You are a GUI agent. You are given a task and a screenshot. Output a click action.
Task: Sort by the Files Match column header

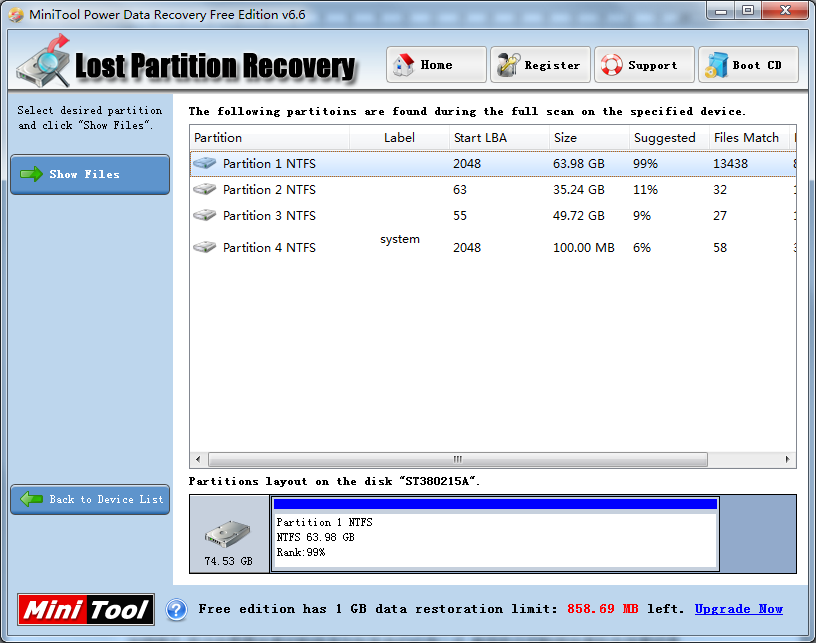pyautogui.click(x=749, y=138)
